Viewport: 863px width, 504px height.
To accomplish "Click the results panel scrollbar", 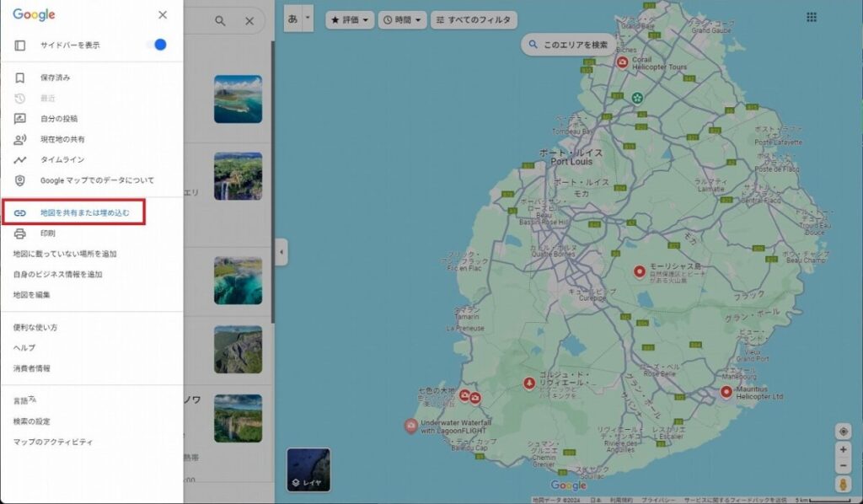I will pos(272,181).
